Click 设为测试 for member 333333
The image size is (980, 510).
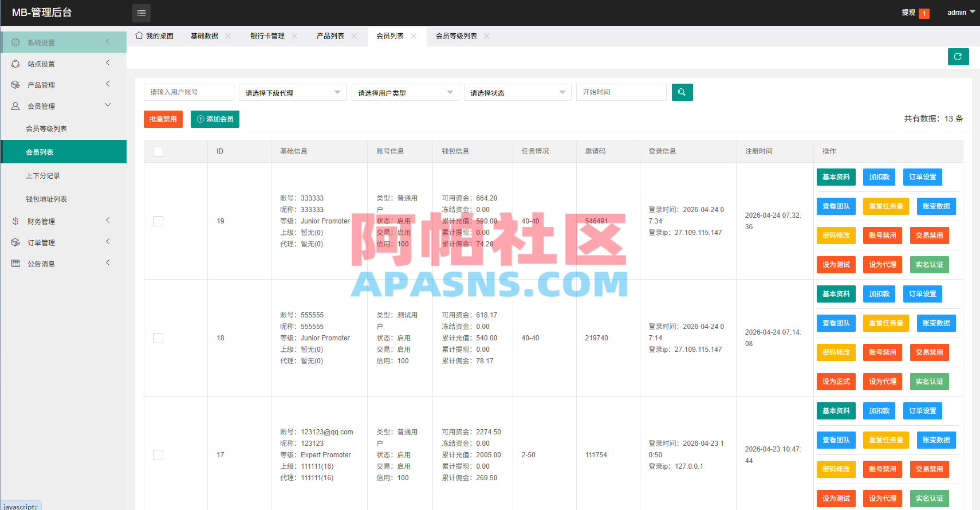pyautogui.click(x=836, y=265)
